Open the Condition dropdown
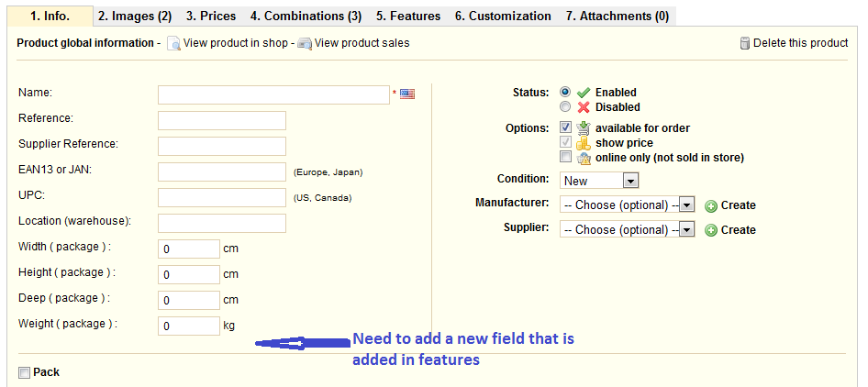Screen dimensions: 868x387 [599, 181]
